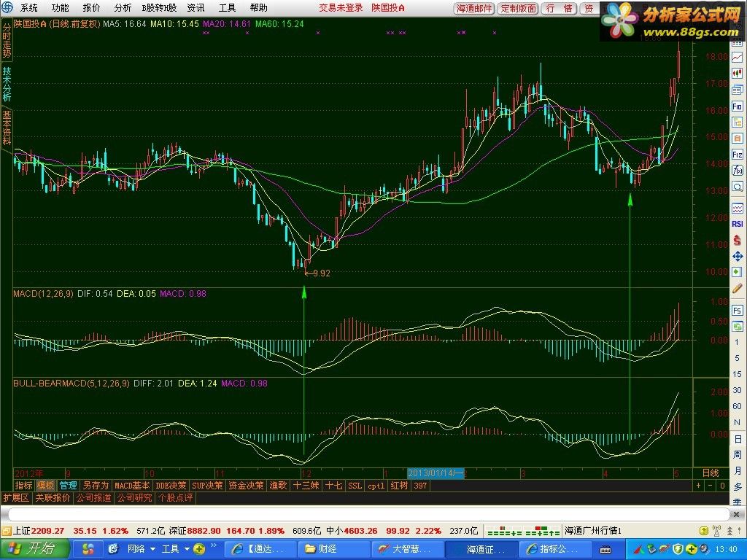Image resolution: width=747 pixels, height=560 pixels.
Task: Select the 日 daily period
Action: (737, 438)
